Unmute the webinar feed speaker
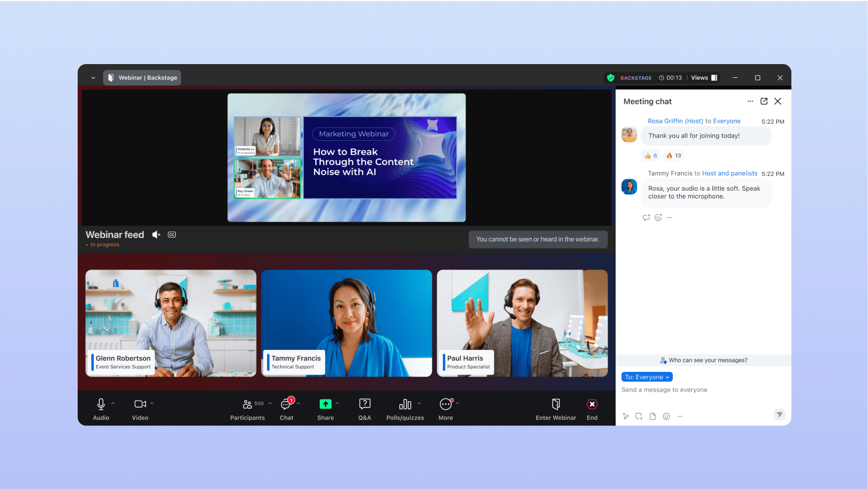 [x=156, y=235]
